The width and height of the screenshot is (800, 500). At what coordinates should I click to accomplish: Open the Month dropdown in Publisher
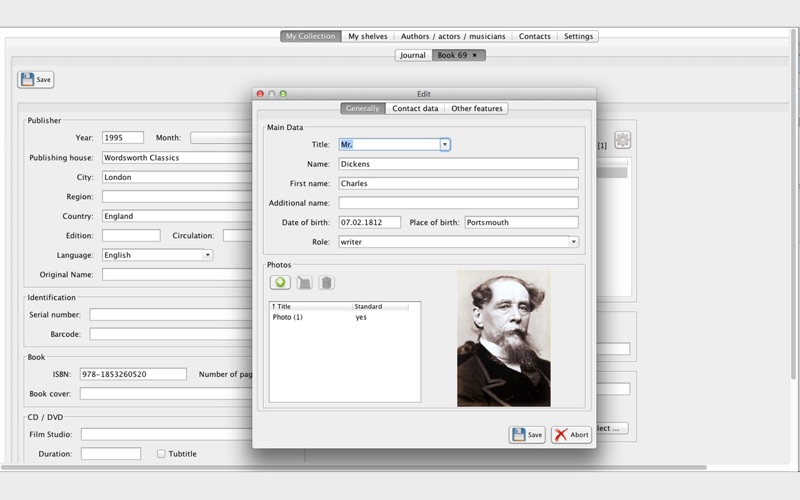[x=221, y=138]
